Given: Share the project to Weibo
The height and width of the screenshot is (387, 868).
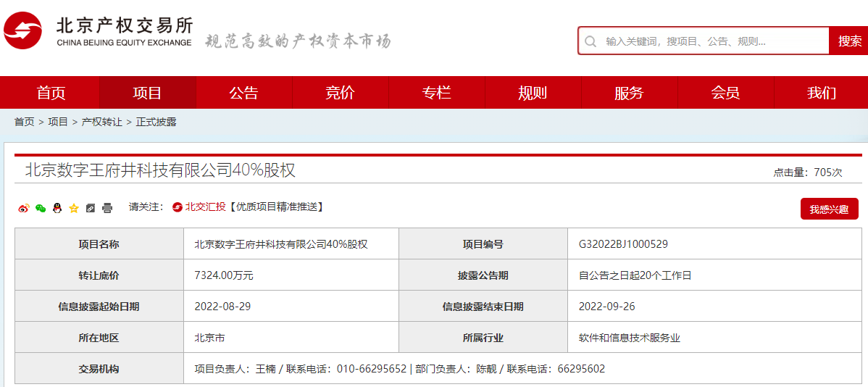Looking at the screenshot, I should tap(23, 208).
